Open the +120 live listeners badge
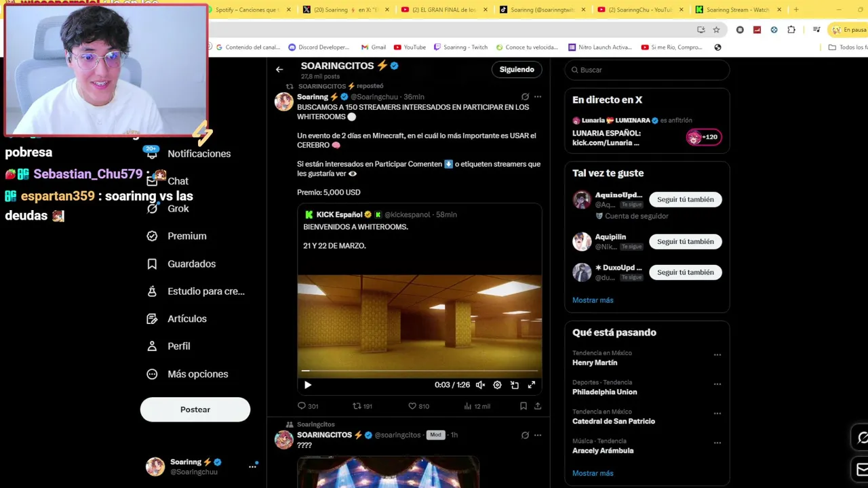 (x=704, y=137)
